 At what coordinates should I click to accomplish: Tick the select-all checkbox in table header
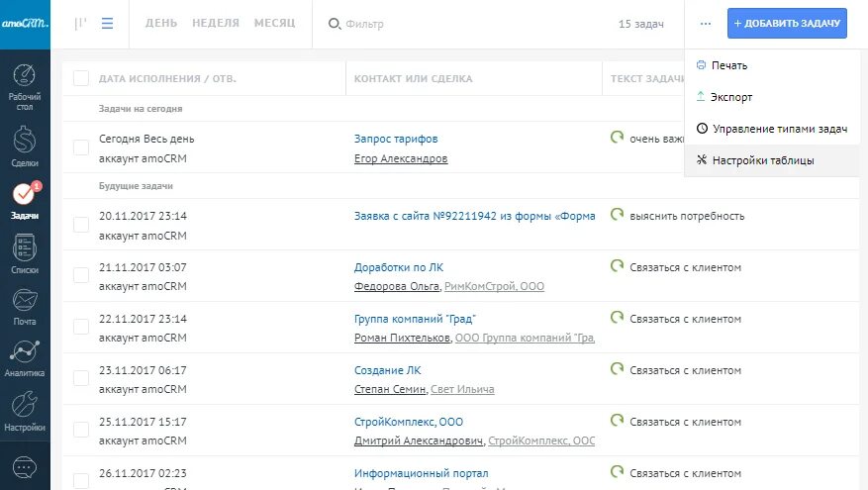81,78
